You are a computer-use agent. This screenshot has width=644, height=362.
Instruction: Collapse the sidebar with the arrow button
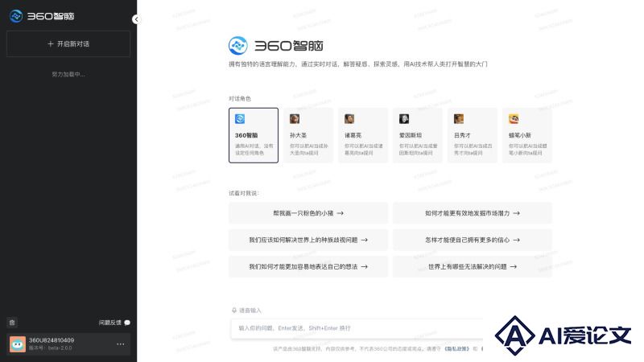pos(136,19)
